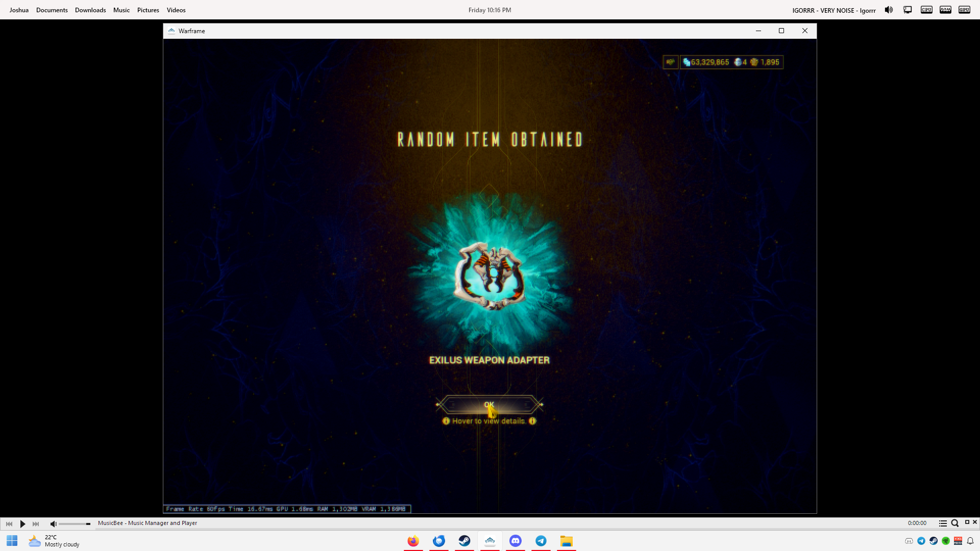Click the RAM monitor icon

(x=945, y=10)
